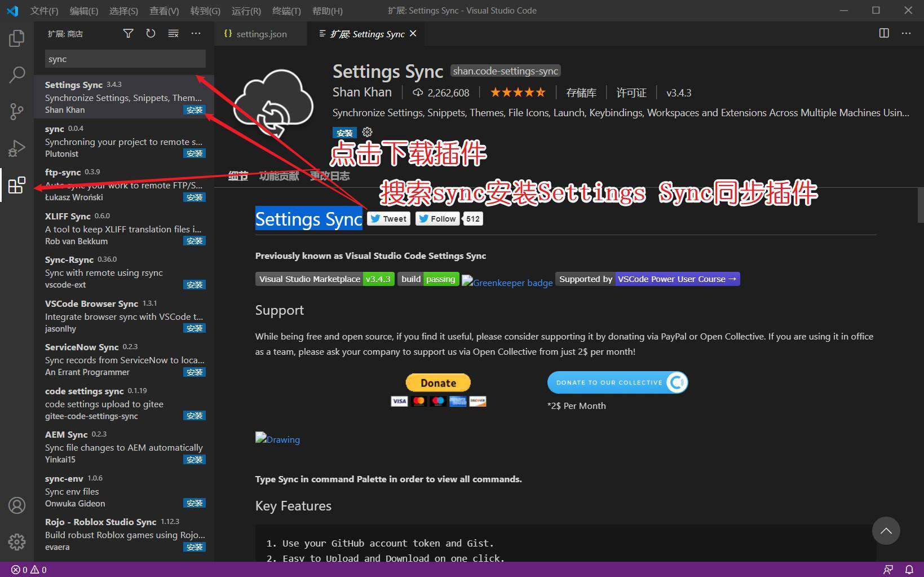Open notifications bell in status bar
The height and width of the screenshot is (577, 924).
coord(909,570)
